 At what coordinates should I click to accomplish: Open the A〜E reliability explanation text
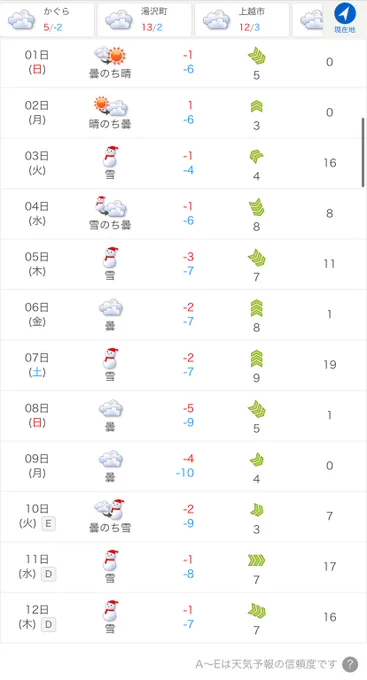pos(266,664)
